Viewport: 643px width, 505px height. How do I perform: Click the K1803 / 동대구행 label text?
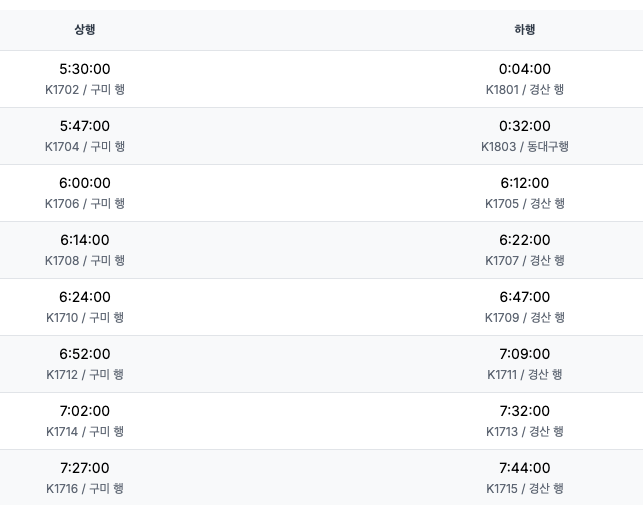tap(524, 146)
